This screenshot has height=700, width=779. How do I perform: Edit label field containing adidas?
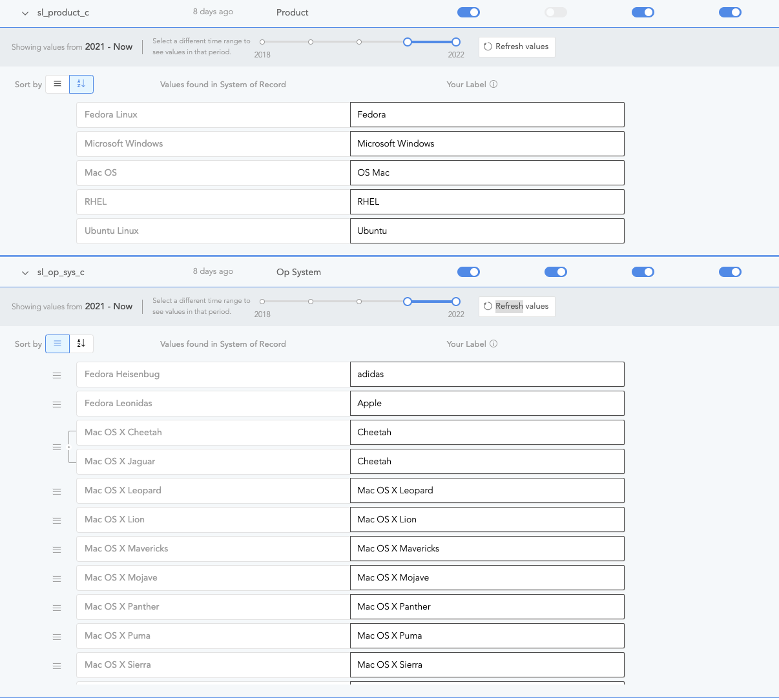487,374
